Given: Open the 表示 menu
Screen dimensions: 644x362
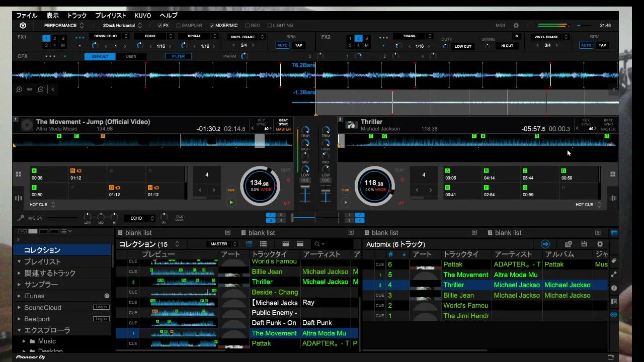Looking at the screenshot, I should click(53, 16).
